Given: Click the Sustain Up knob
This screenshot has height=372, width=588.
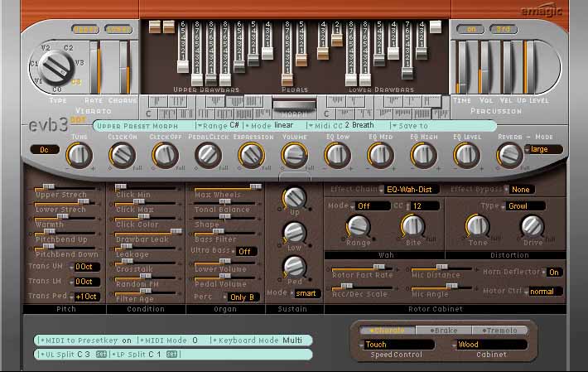Looking at the screenshot, I should 294,198.
